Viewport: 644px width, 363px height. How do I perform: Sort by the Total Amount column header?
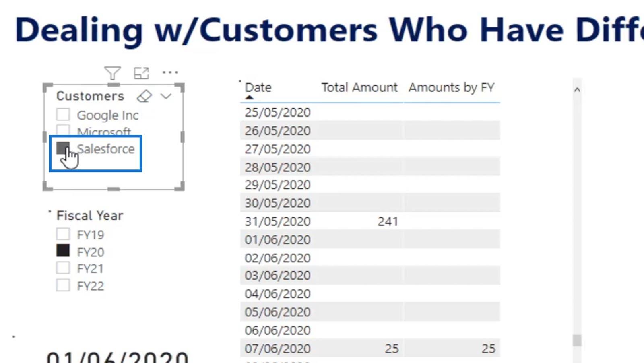(x=359, y=87)
